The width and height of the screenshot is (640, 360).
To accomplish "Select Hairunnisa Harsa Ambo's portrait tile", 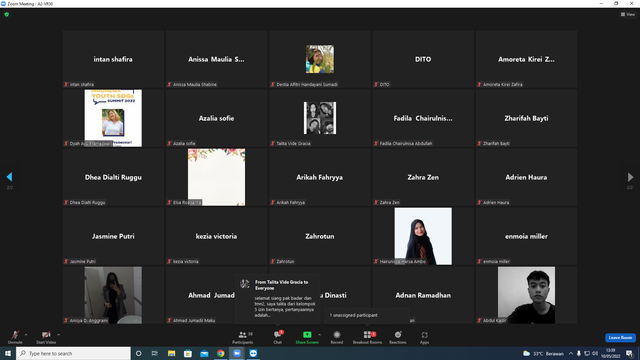I will [x=423, y=236].
